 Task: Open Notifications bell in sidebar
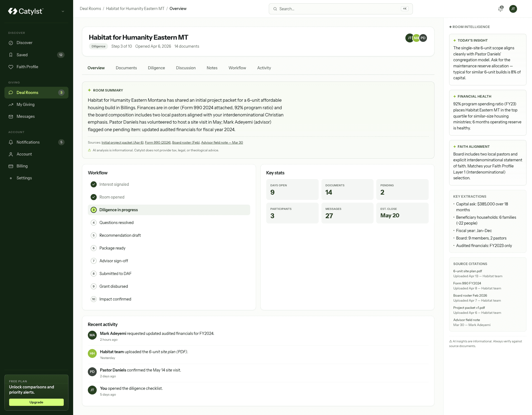(36, 142)
